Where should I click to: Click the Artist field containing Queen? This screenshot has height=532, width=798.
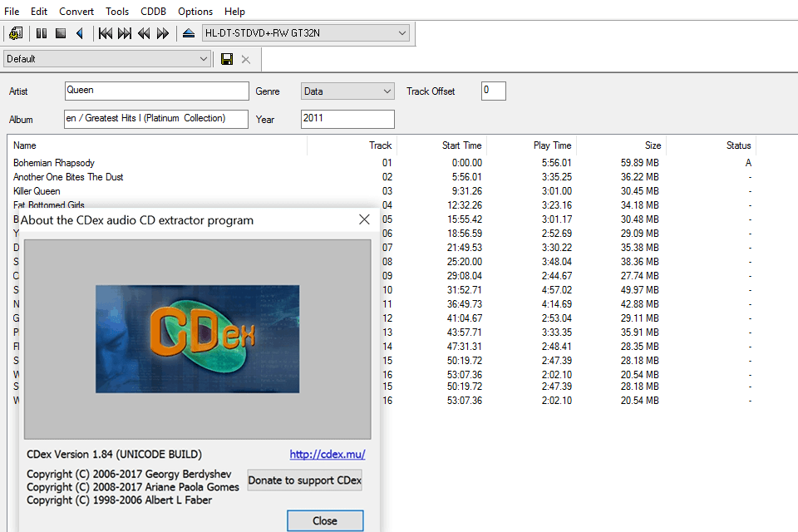pyautogui.click(x=156, y=91)
